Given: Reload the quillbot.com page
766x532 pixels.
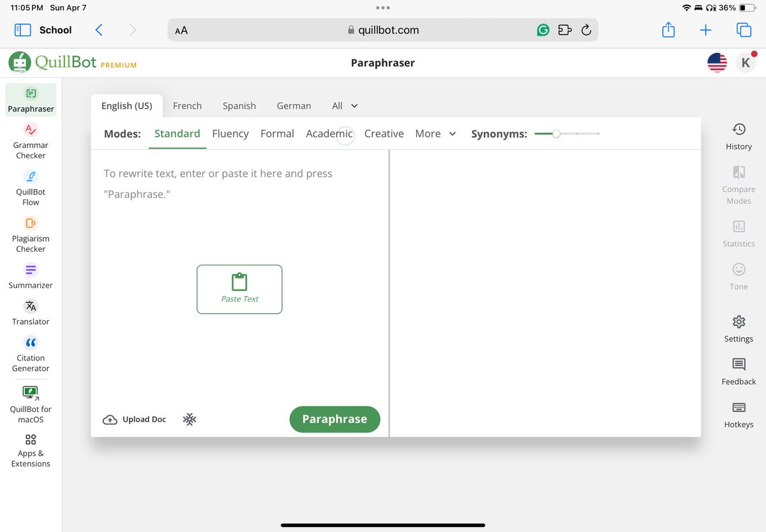Looking at the screenshot, I should [x=586, y=30].
